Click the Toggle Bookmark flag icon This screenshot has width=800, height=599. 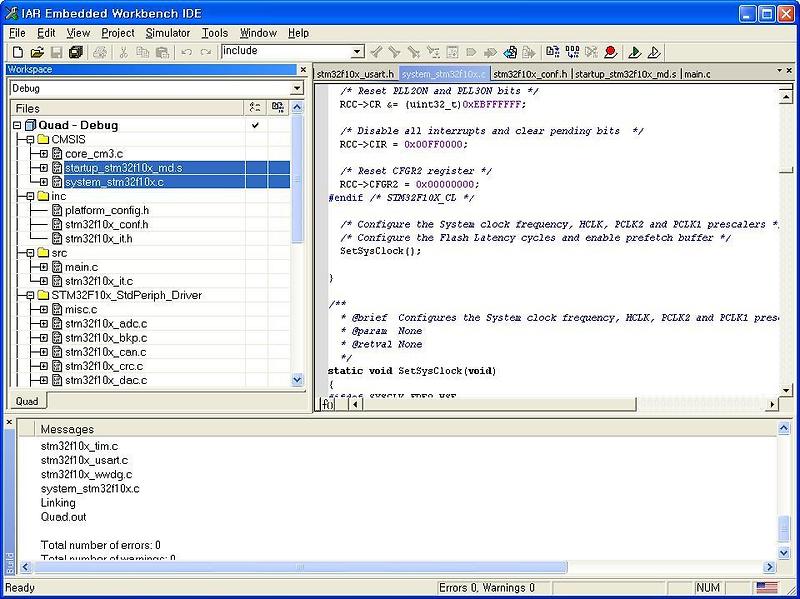tap(471, 52)
